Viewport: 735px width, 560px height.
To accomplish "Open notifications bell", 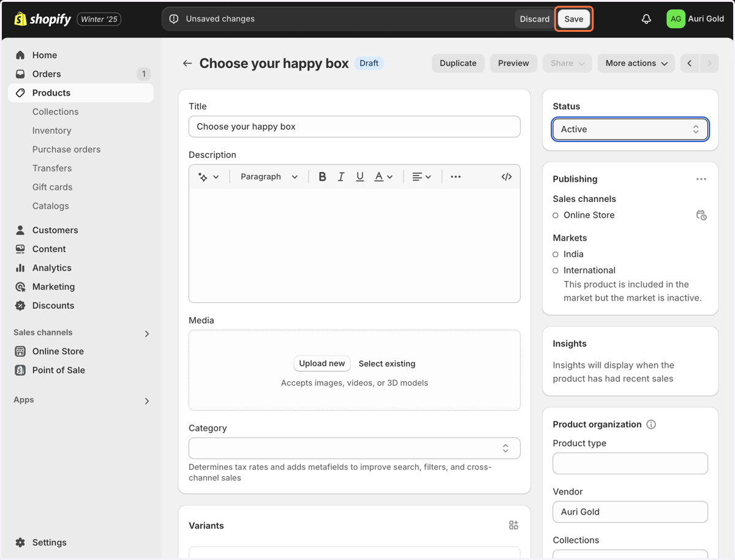I will pyautogui.click(x=646, y=19).
